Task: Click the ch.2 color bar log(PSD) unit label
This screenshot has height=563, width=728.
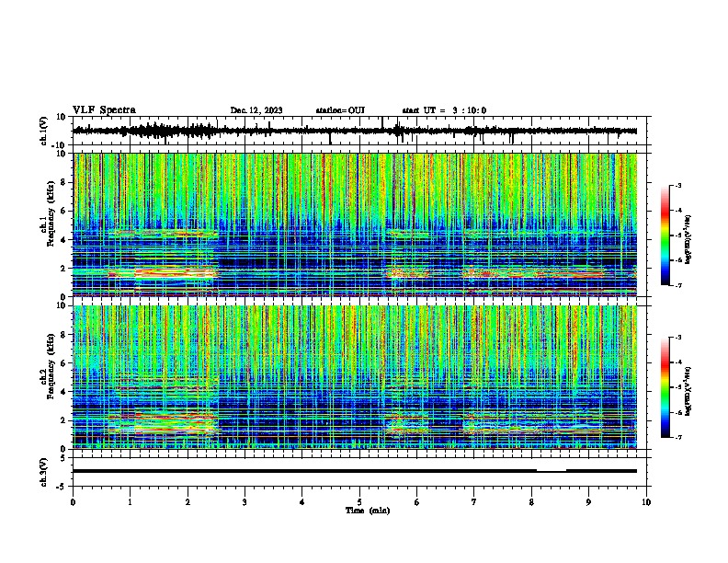Action: pyautogui.click(x=688, y=392)
